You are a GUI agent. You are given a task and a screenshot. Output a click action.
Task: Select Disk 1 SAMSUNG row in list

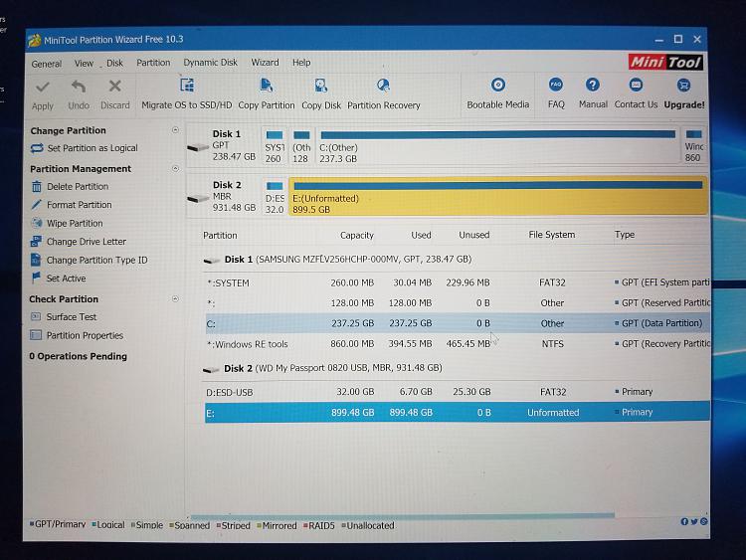click(x=338, y=260)
